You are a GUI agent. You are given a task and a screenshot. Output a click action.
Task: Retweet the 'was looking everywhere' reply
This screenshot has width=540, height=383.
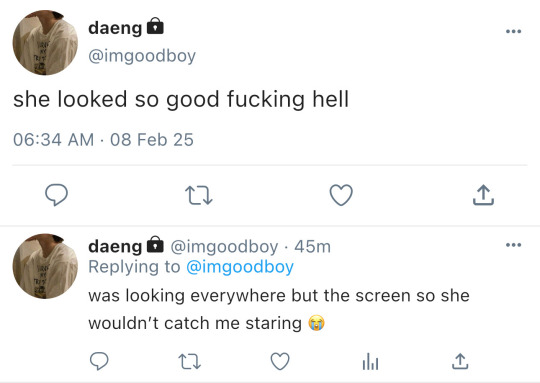tap(189, 362)
